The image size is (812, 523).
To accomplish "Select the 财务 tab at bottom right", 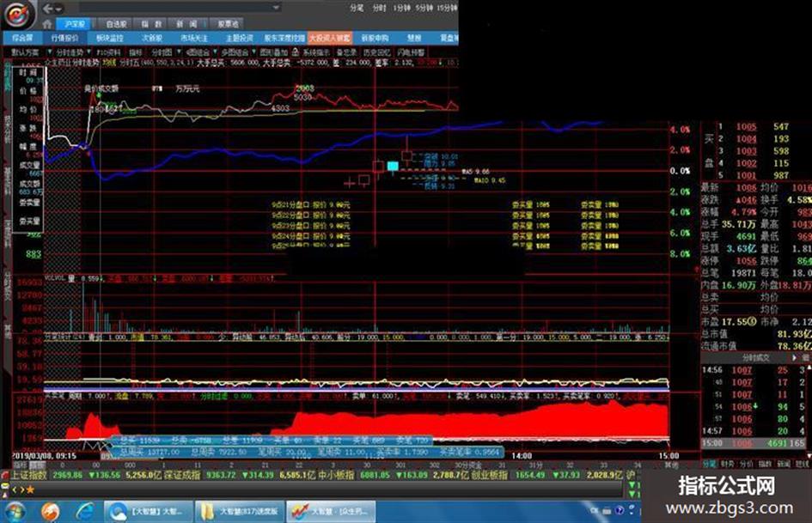I will (x=728, y=465).
